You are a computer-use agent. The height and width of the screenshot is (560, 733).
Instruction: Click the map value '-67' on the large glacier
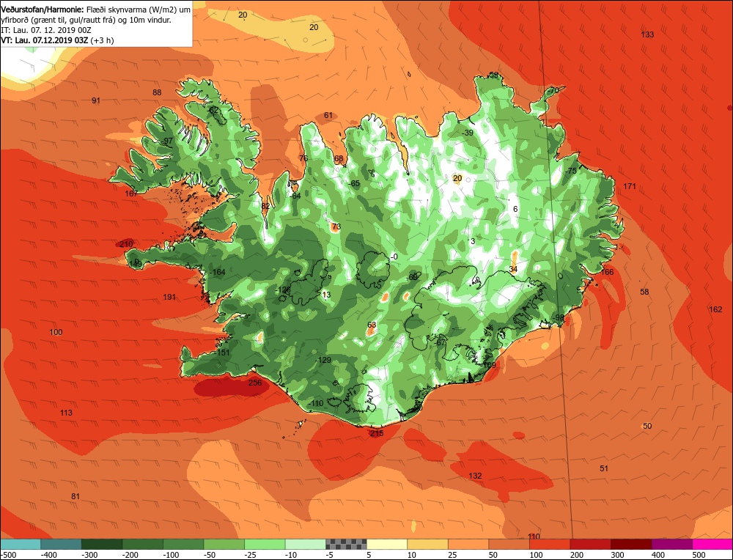440,342
